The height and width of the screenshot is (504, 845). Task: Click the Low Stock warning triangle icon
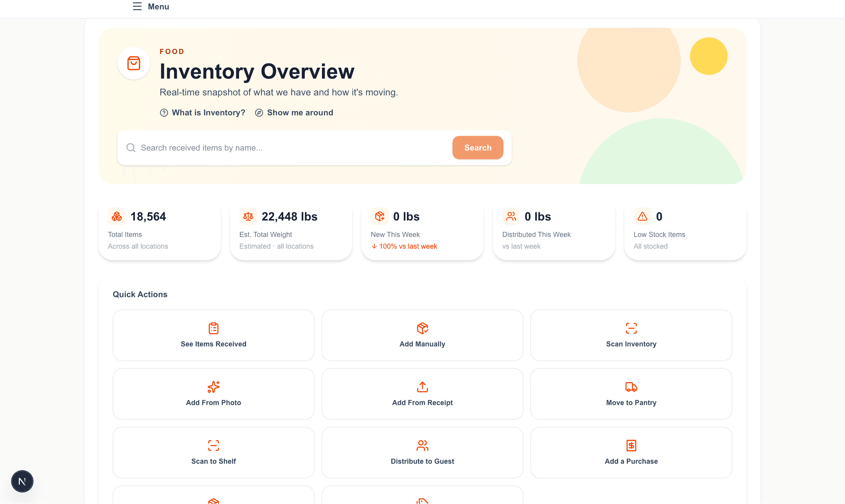click(642, 216)
